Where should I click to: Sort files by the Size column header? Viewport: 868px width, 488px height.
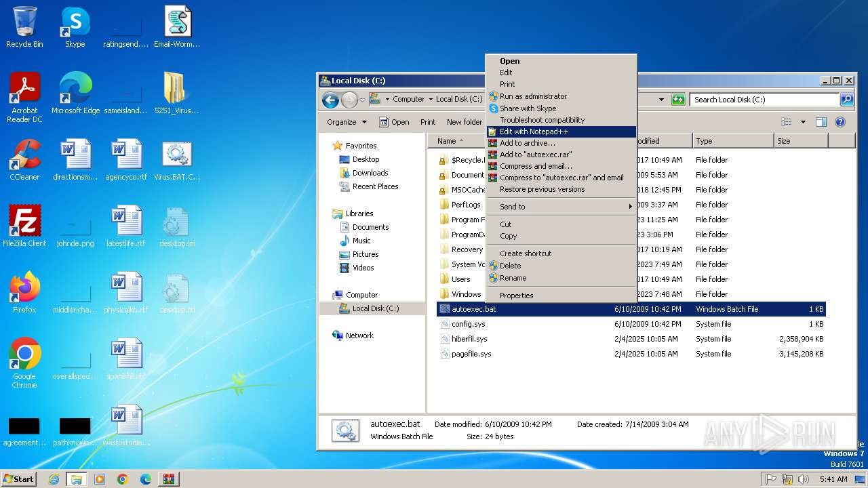coord(801,141)
